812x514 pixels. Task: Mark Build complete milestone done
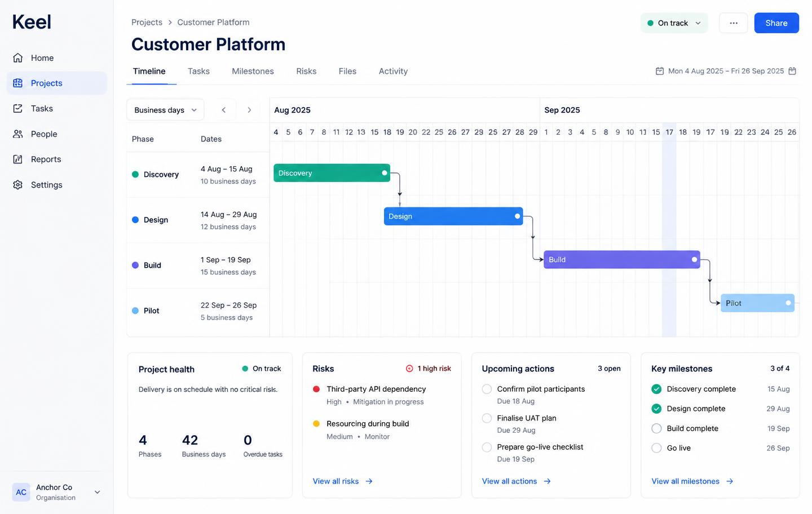(x=656, y=428)
